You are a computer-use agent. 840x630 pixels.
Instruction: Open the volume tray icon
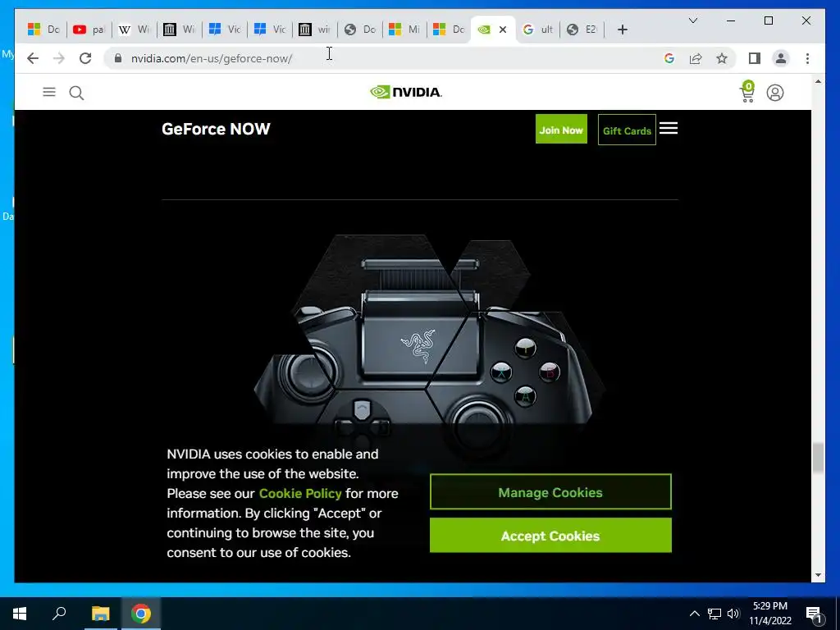pos(733,614)
